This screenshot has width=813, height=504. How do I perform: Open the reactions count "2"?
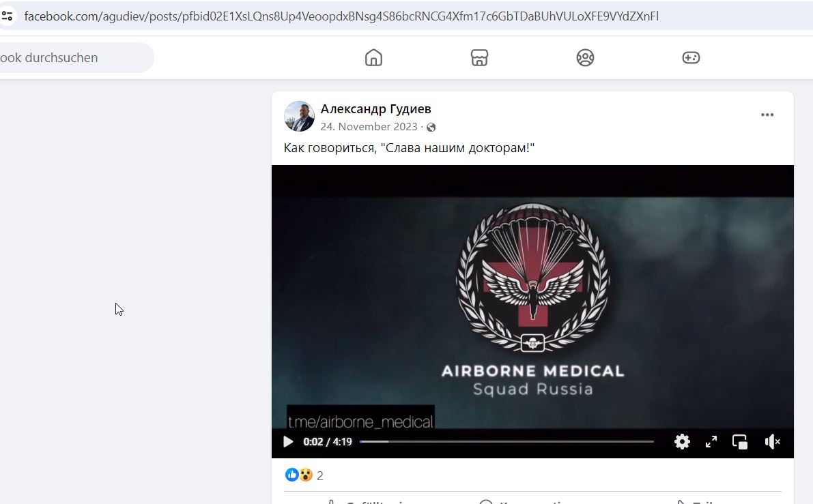pos(320,475)
